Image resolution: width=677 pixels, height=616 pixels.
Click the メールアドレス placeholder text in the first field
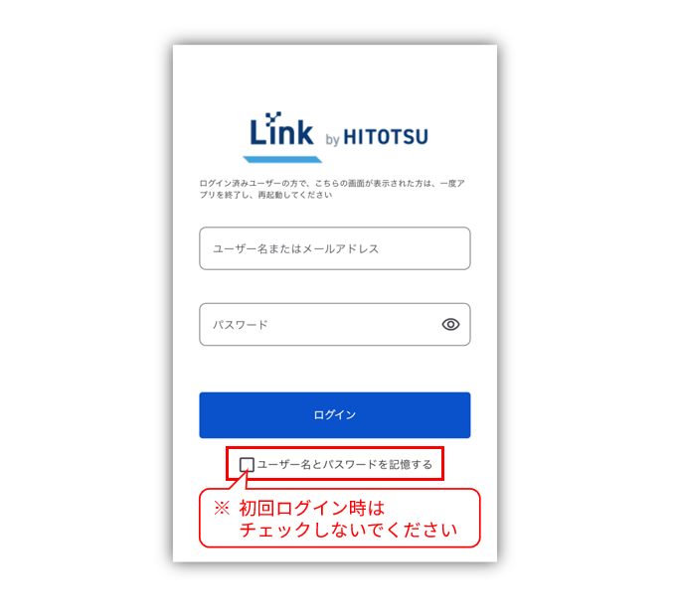pyautogui.click(x=341, y=249)
